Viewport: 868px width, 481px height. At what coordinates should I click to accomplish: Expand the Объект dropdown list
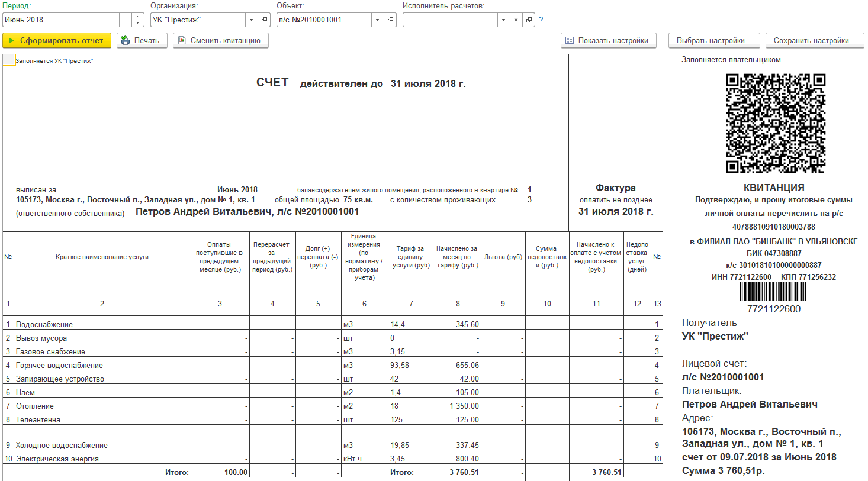[377, 20]
